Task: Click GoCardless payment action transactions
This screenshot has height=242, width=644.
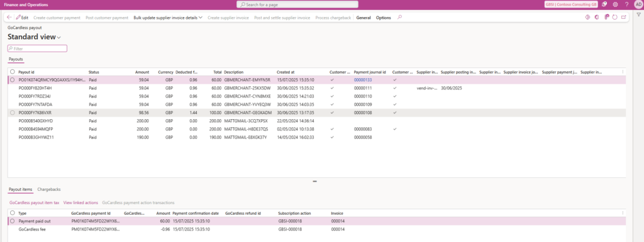Action: 138,202
